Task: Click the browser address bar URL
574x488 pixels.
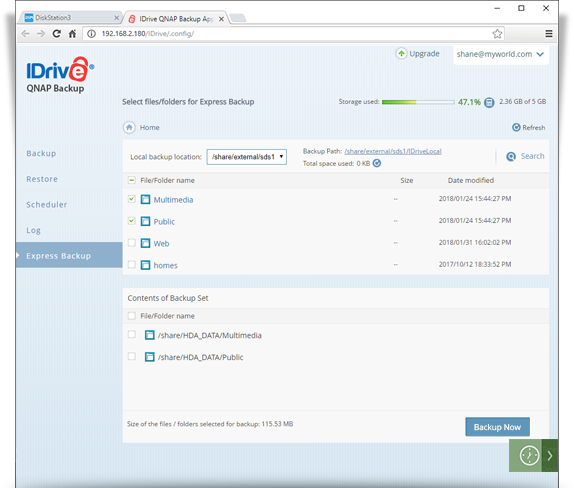Action: pos(148,34)
